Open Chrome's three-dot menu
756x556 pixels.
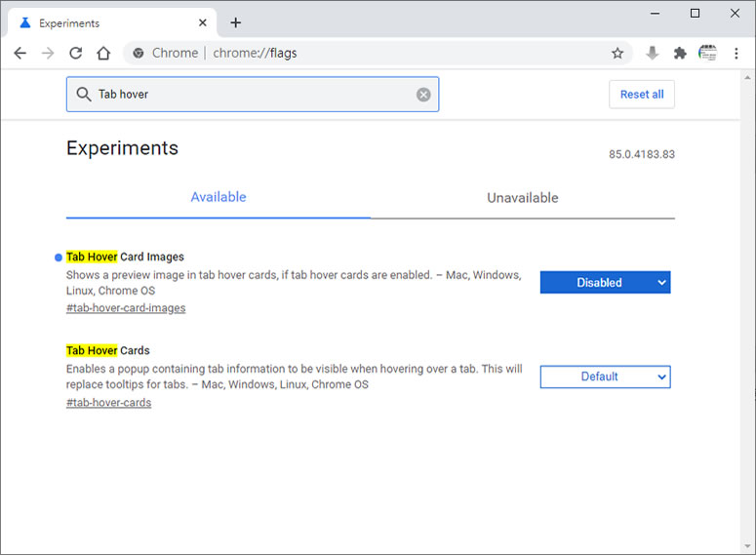pos(736,53)
